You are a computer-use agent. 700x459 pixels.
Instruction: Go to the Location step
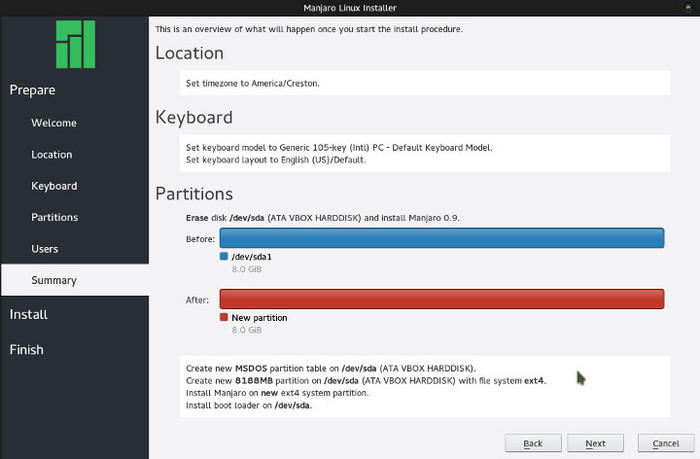coord(52,155)
